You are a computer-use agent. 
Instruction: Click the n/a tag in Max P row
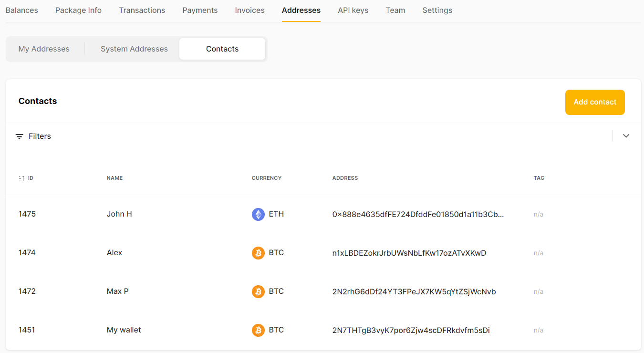coord(539,292)
